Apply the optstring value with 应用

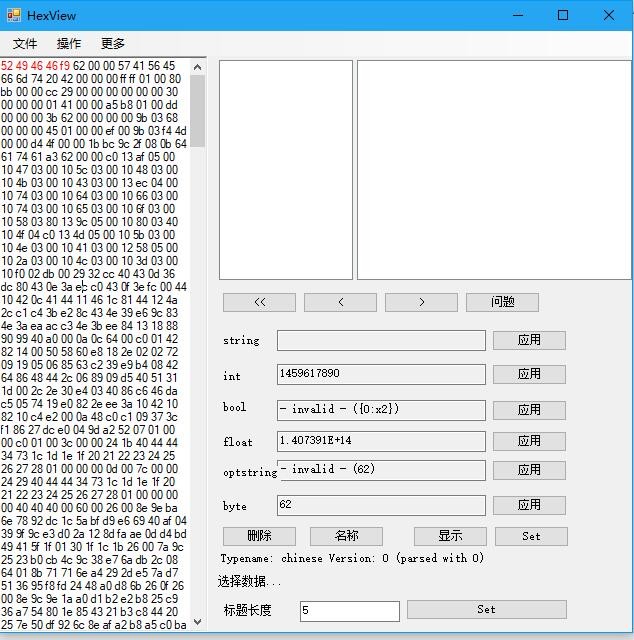pos(529,470)
